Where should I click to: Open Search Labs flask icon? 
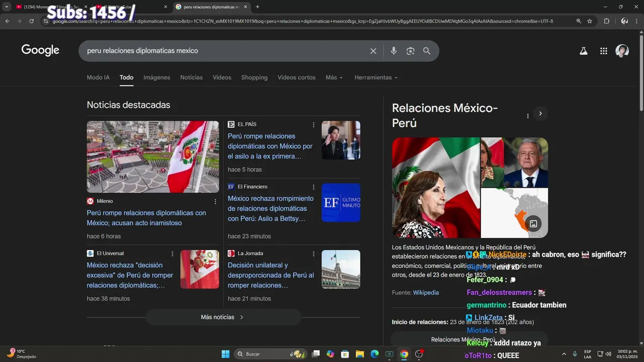click(584, 51)
